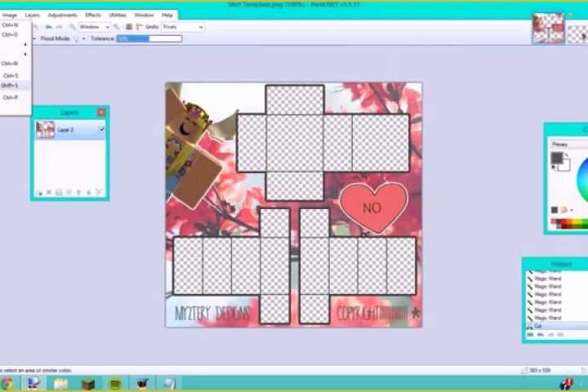
Task: Click Merge Layer Down icon in Layers panel
Action: tap(69, 193)
